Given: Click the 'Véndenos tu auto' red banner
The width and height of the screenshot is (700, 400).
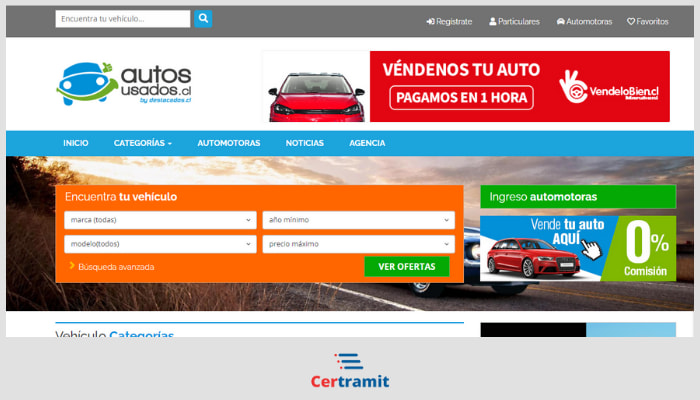Looking at the screenshot, I should click(466, 86).
